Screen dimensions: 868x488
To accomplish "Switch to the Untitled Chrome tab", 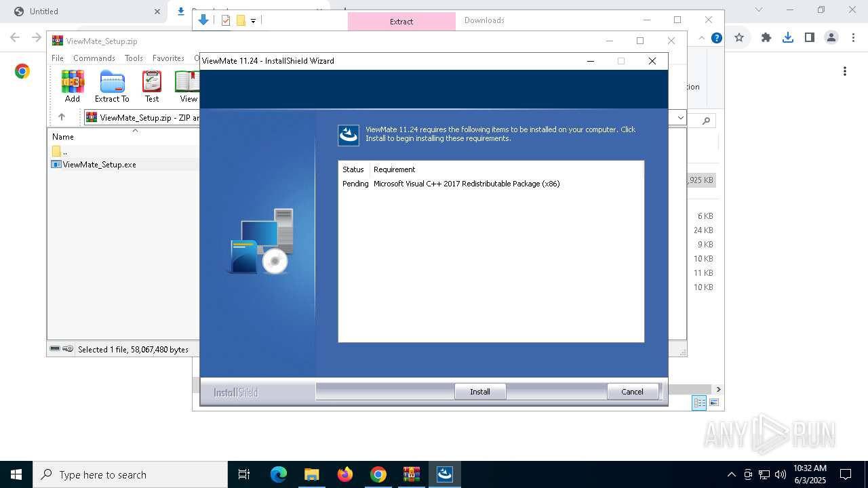I will 84,12.
